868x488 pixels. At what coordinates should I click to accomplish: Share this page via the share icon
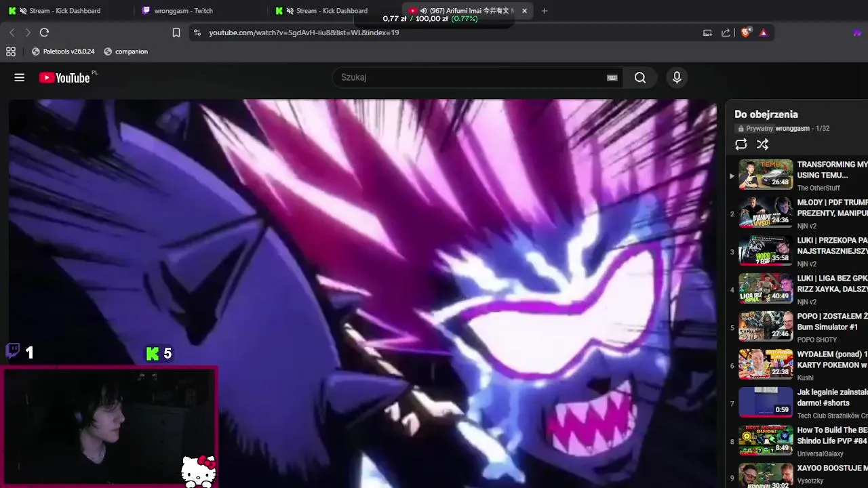pos(726,33)
